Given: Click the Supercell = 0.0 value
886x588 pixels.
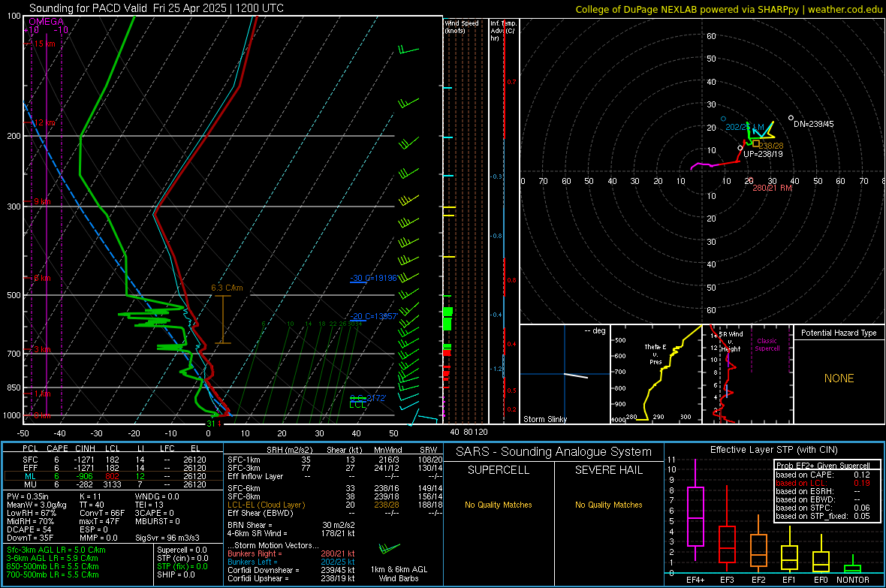Looking at the screenshot, I should pyautogui.click(x=182, y=550).
